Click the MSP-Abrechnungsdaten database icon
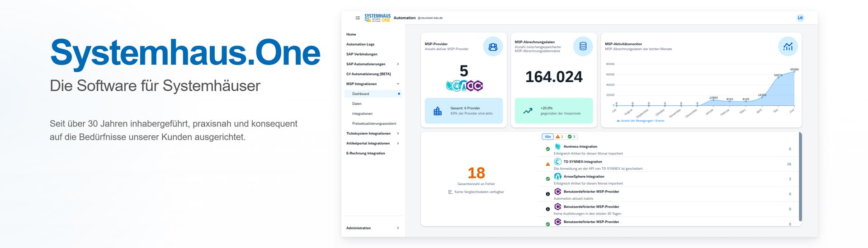868x248 pixels. pos(583,47)
